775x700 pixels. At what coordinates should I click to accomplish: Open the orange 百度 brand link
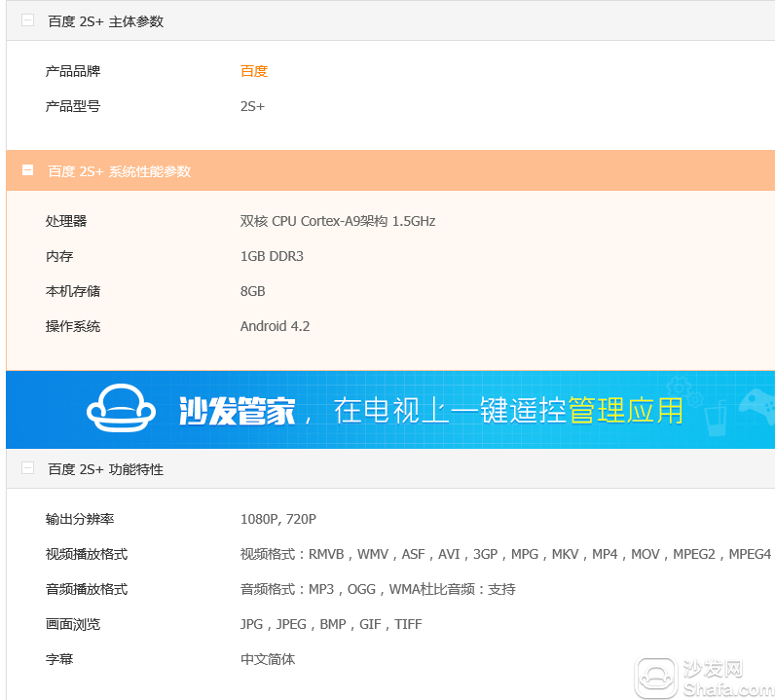tap(254, 71)
